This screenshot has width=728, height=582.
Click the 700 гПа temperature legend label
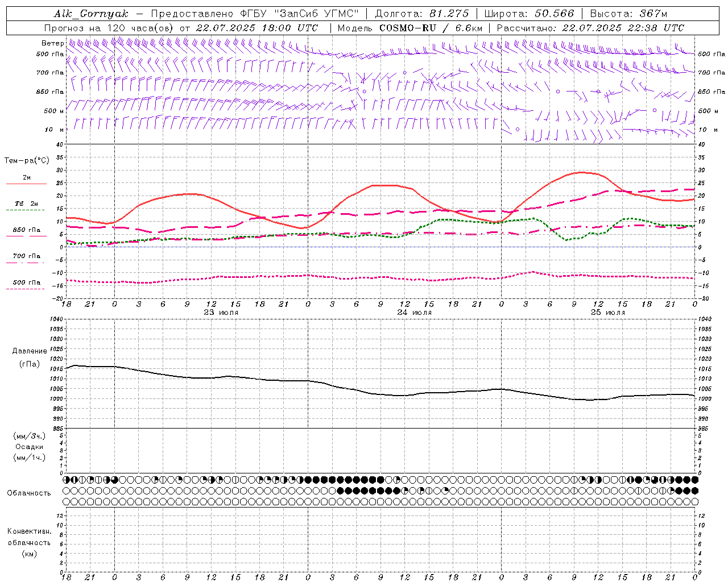pyautogui.click(x=27, y=256)
